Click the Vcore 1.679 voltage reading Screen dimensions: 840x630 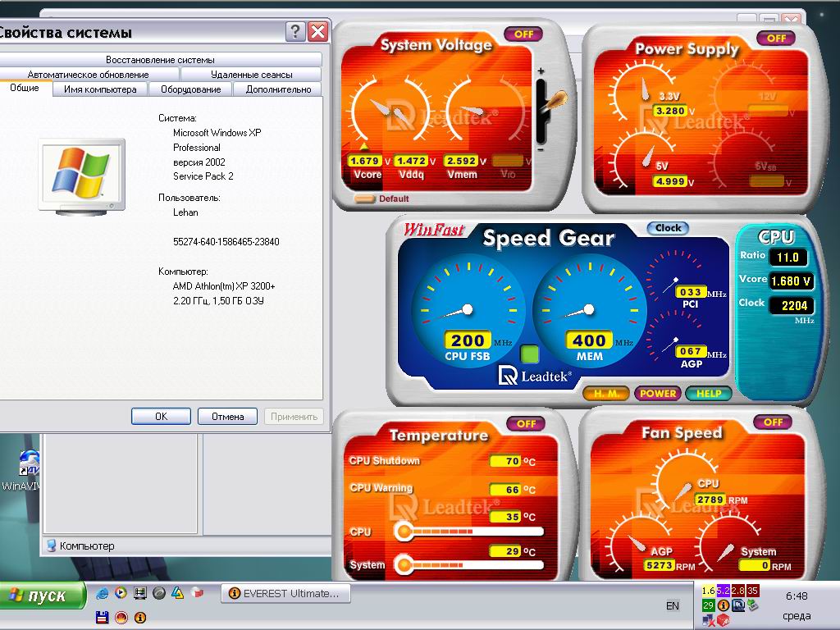click(x=364, y=161)
